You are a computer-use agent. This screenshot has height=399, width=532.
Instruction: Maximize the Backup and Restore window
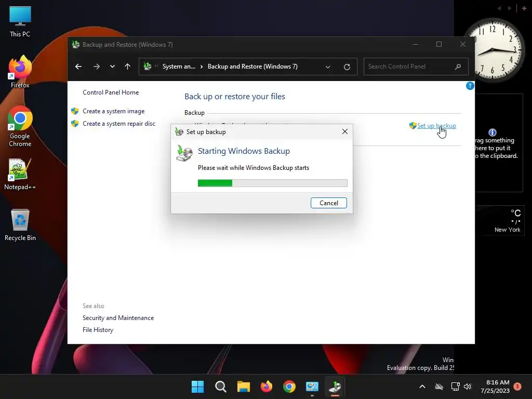click(439, 45)
